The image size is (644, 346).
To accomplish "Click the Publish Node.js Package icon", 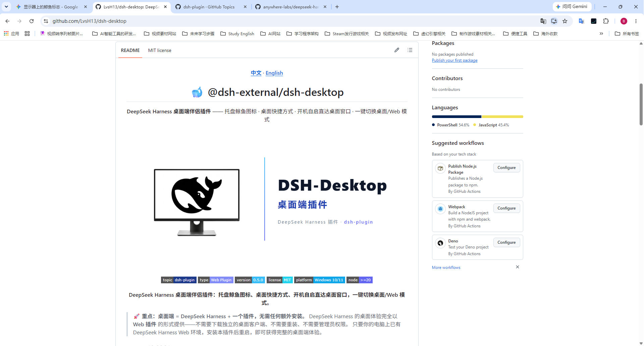I will 440,168.
